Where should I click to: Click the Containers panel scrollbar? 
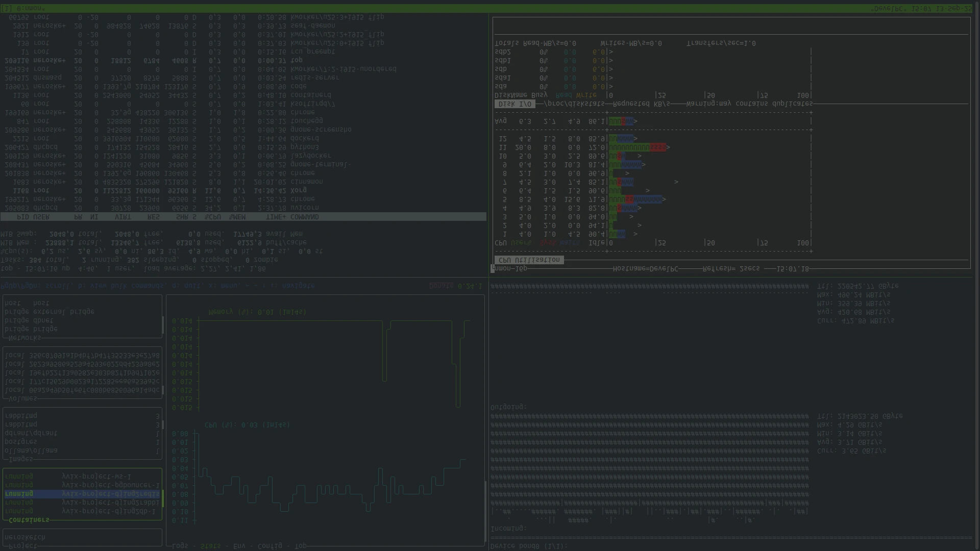pos(163,498)
